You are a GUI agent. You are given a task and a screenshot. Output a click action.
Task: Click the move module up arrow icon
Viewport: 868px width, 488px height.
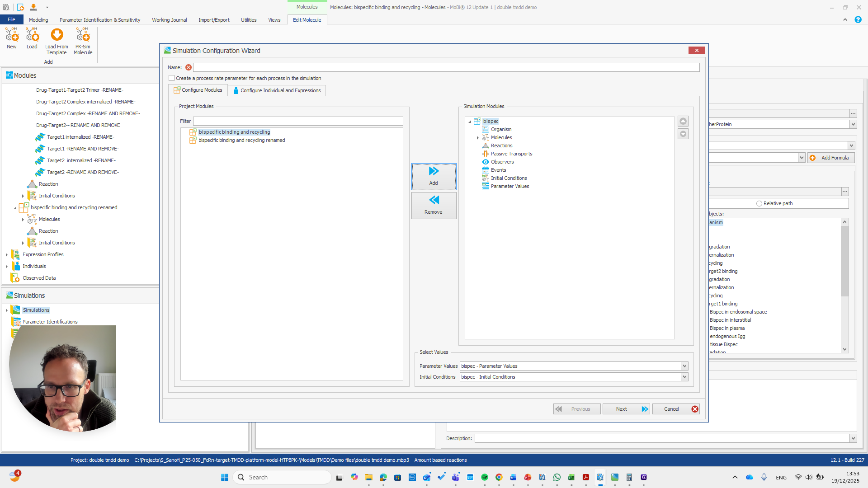click(x=683, y=121)
